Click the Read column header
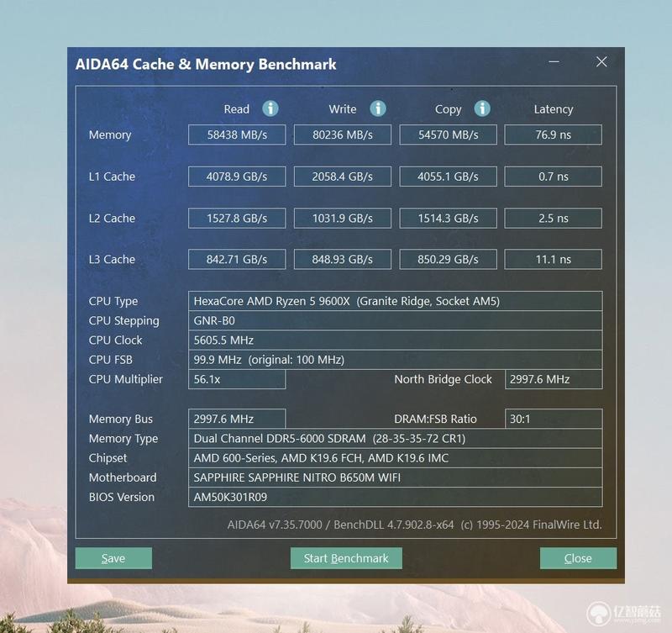 coord(237,109)
